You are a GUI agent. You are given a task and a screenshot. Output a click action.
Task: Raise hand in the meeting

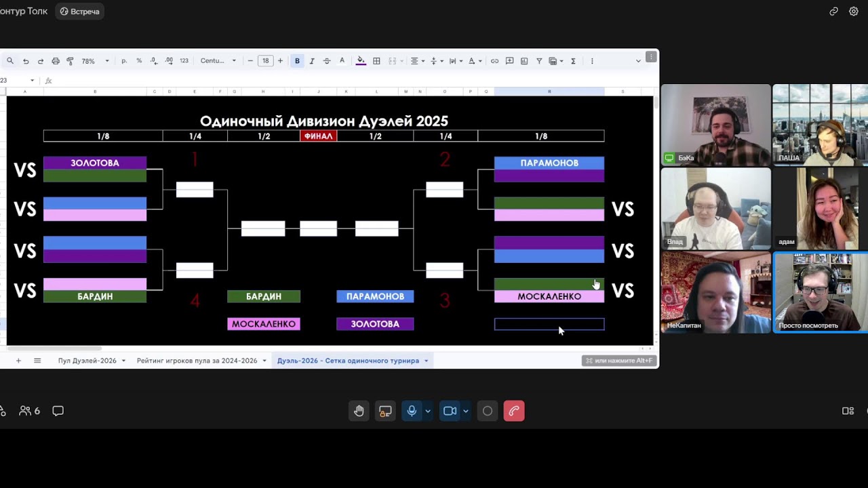pyautogui.click(x=359, y=411)
